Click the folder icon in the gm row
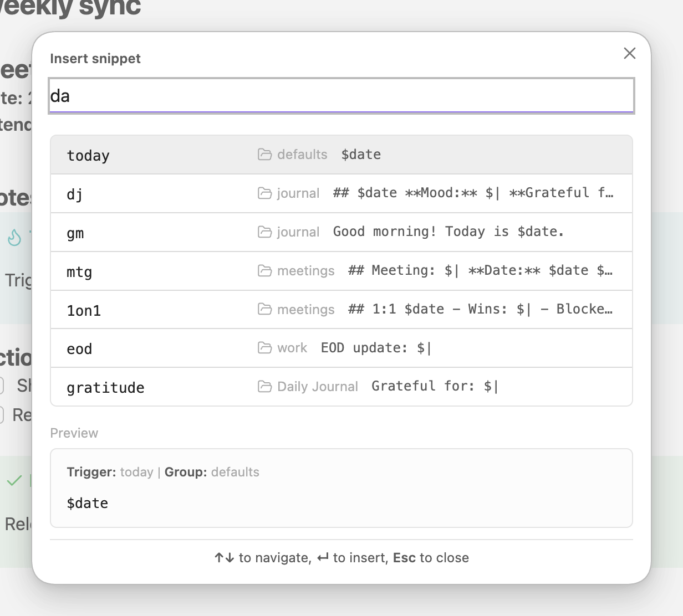The image size is (683, 616). coord(264,232)
